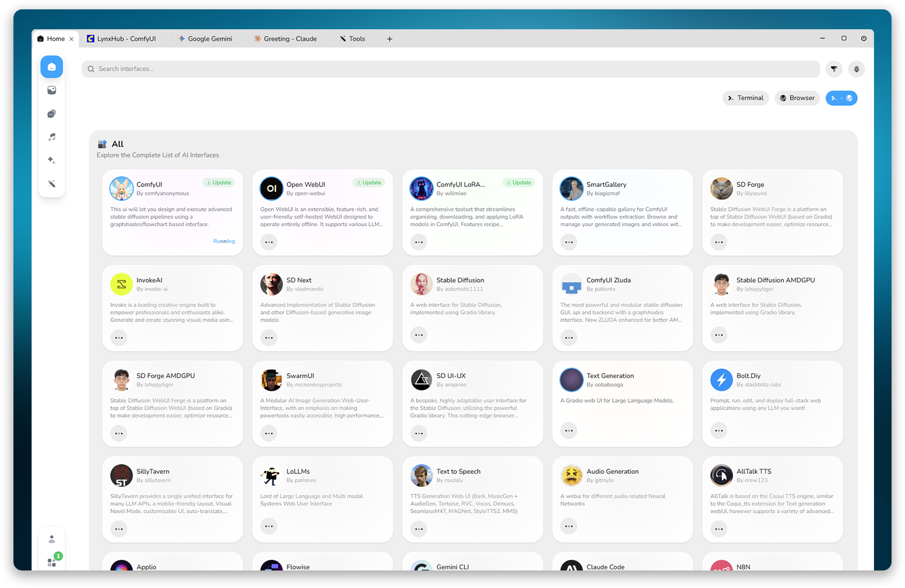Open the three-dot menu on Stable Diffusion card
This screenshot has width=905, height=588.
pyautogui.click(x=419, y=335)
